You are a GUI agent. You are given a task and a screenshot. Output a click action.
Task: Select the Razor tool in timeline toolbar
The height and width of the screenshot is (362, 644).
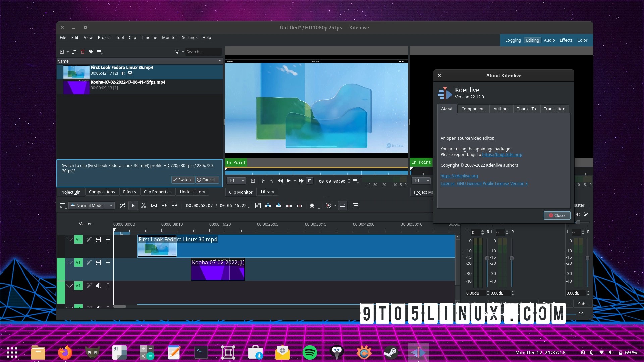pos(144,205)
